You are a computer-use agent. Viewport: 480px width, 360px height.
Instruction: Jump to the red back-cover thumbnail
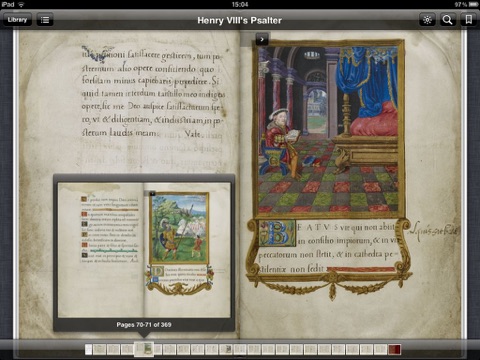(x=394, y=349)
